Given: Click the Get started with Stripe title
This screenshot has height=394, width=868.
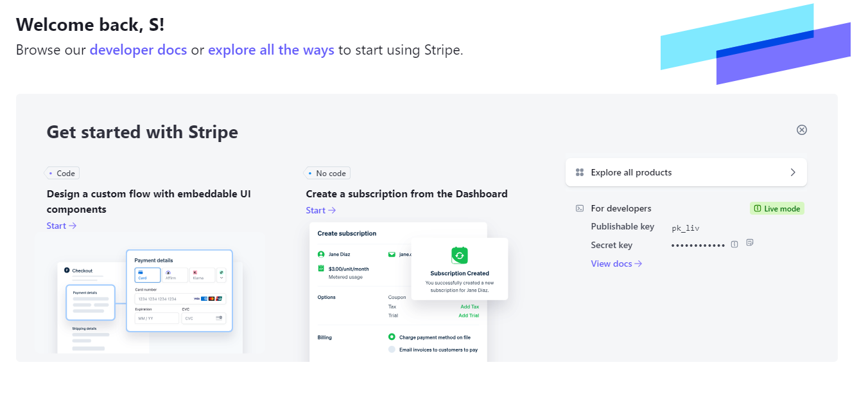Looking at the screenshot, I should [143, 132].
